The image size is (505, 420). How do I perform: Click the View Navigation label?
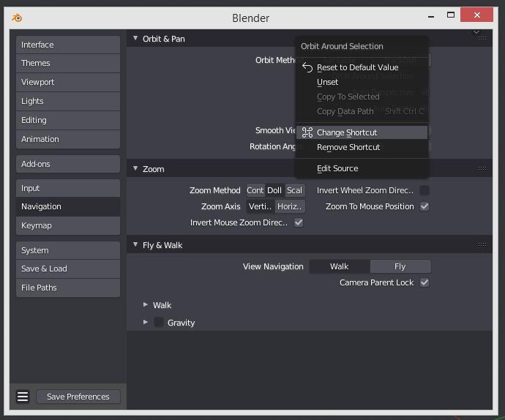point(273,266)
